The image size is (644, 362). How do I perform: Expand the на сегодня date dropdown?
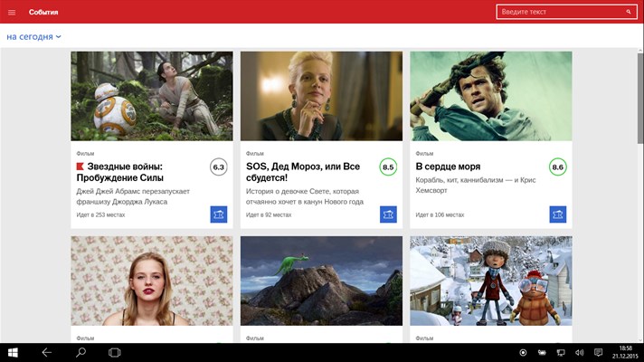[x=33, y=36]
